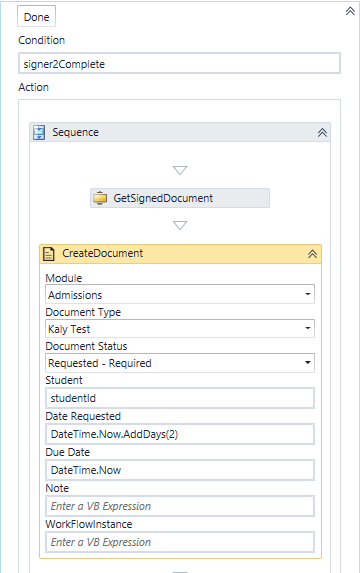Click the Sequence activity icon
This screenshot has width=361, height=573.
(39, 132)
